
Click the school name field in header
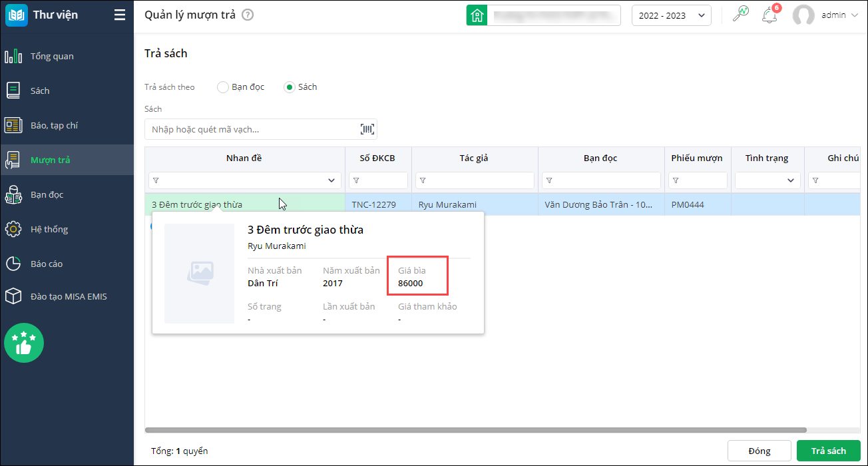point(554,15)
